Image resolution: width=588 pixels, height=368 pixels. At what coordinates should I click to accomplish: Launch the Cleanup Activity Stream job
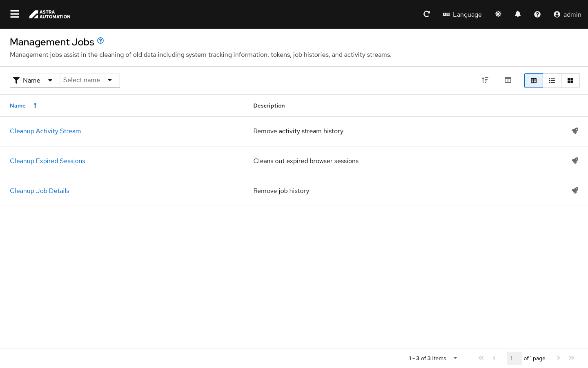click(575, 131)
